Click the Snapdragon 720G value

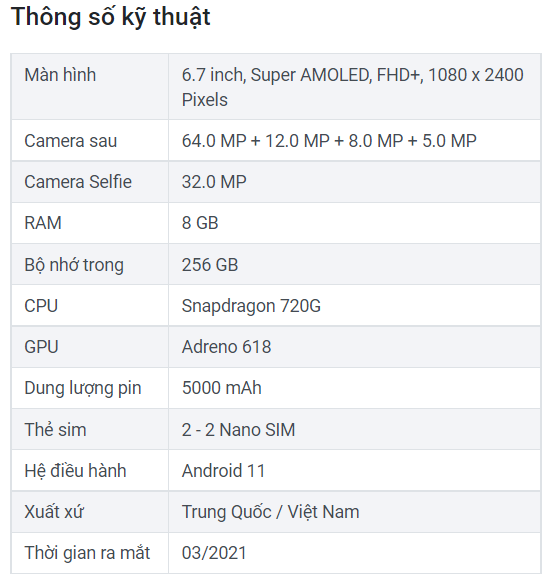(x=251, y=307)
